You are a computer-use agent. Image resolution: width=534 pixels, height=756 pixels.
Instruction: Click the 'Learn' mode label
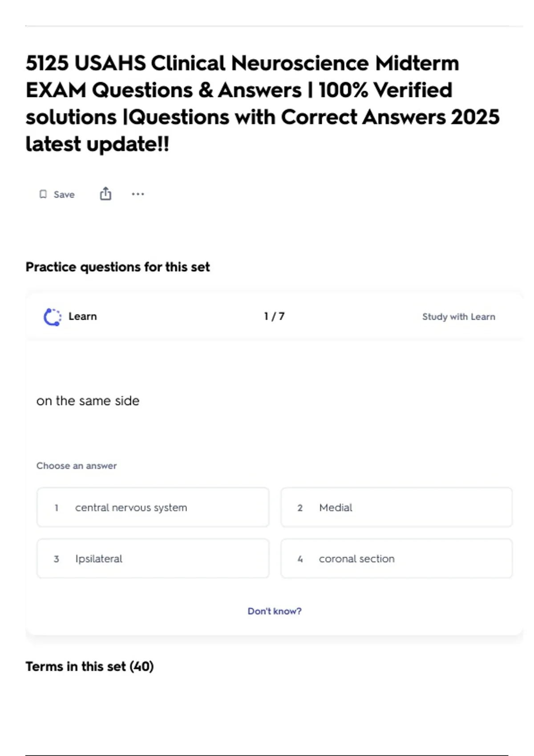[83, 316]
